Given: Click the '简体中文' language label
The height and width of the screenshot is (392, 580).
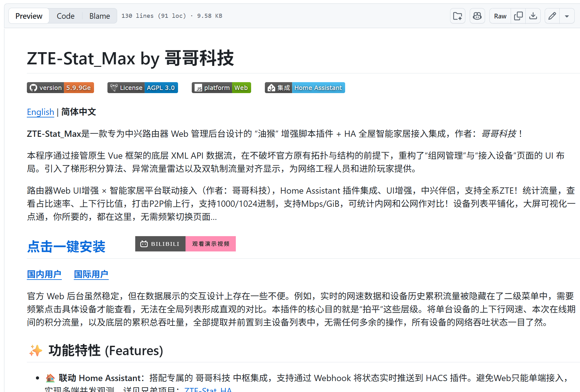Looking at the screenshot, I should point(79,112).
